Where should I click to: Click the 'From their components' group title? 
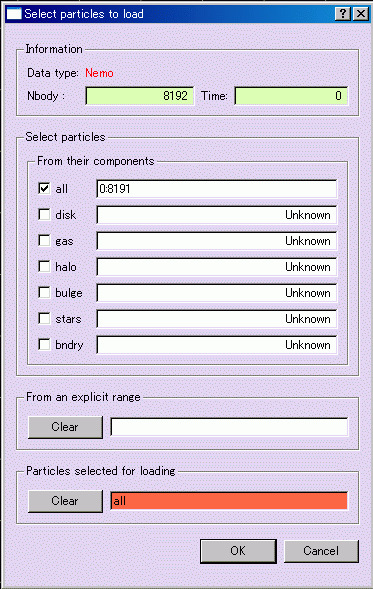[x=96, y=161]
